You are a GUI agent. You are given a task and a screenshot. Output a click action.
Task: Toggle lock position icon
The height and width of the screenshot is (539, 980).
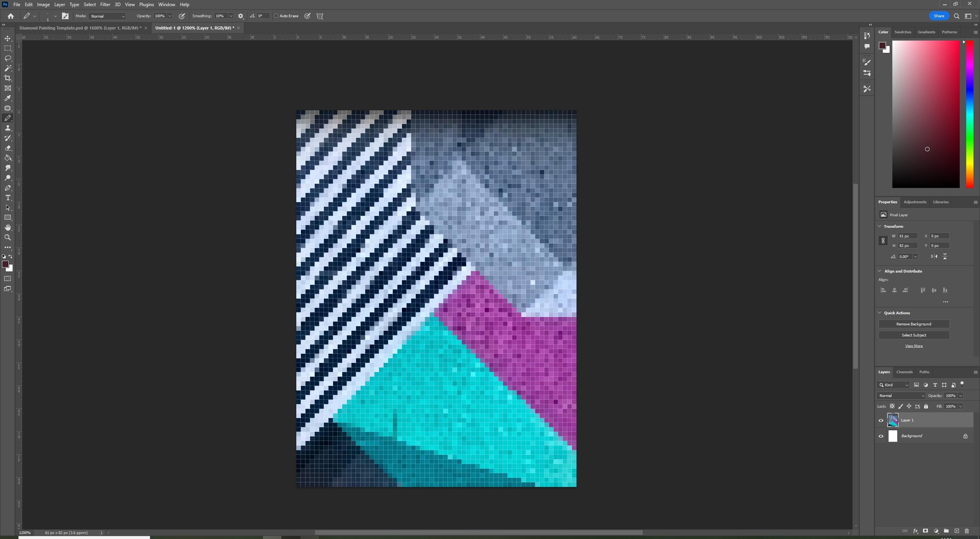(x=909, y=407)
